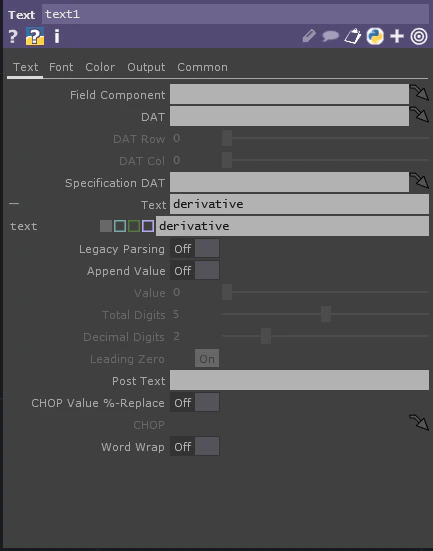Toggle CHOP Value %-Replace switch
433x551 pixels.
pos(195,403)
